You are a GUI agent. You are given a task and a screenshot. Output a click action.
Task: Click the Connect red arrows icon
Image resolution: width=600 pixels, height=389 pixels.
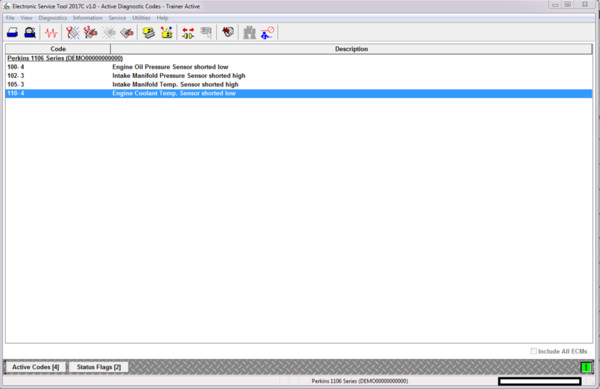tap(188, 33)
